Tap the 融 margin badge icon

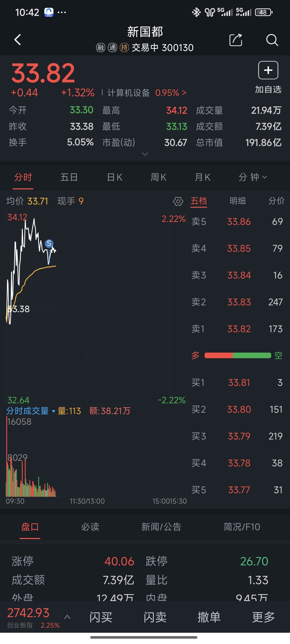point(101,48)
